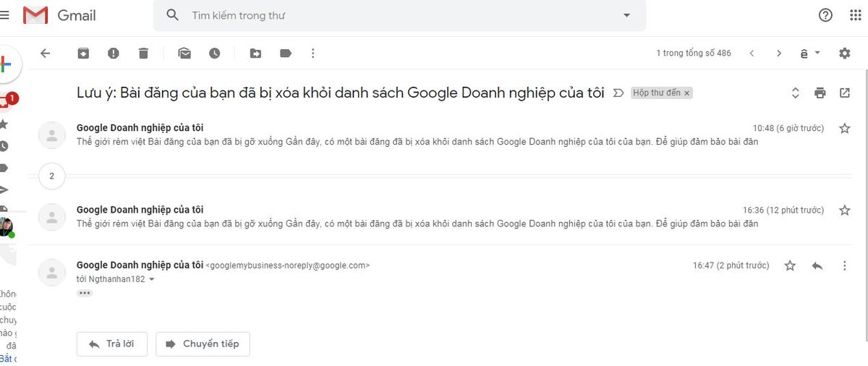Click the '16:47 (2 phút trước)' timestamp
This screenshot has width=868, height=366.
(x=731, y=265)
